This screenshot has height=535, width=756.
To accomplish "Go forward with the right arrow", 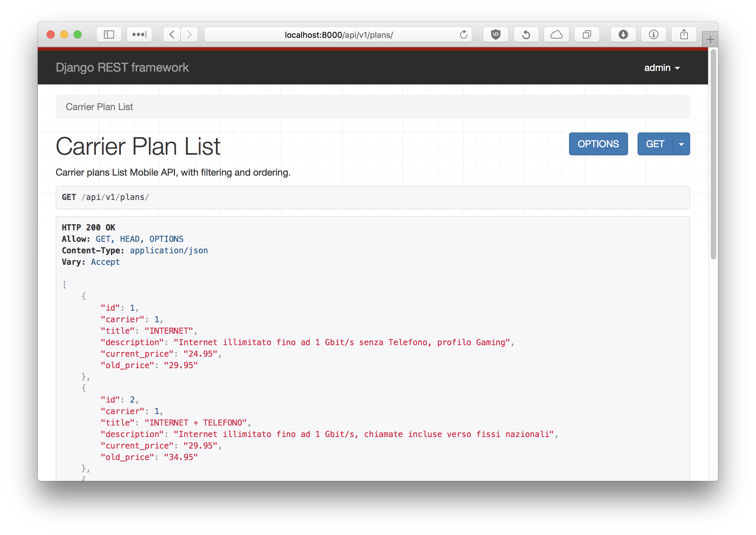I will click(189, 34).
